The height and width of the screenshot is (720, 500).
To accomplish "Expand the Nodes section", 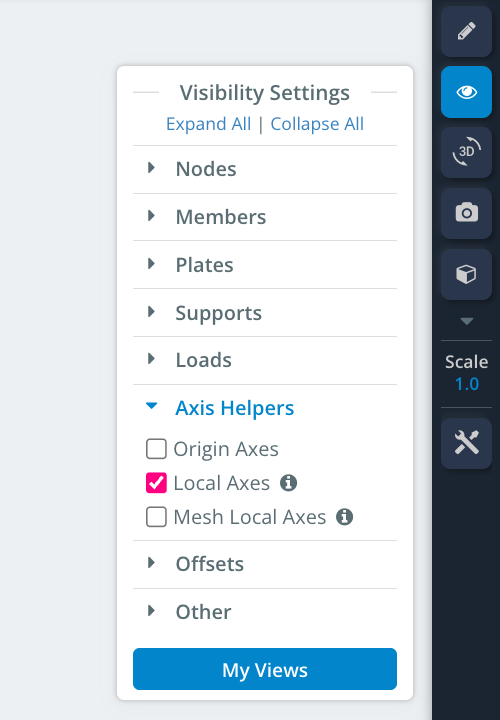I will (x=265, y=169).
